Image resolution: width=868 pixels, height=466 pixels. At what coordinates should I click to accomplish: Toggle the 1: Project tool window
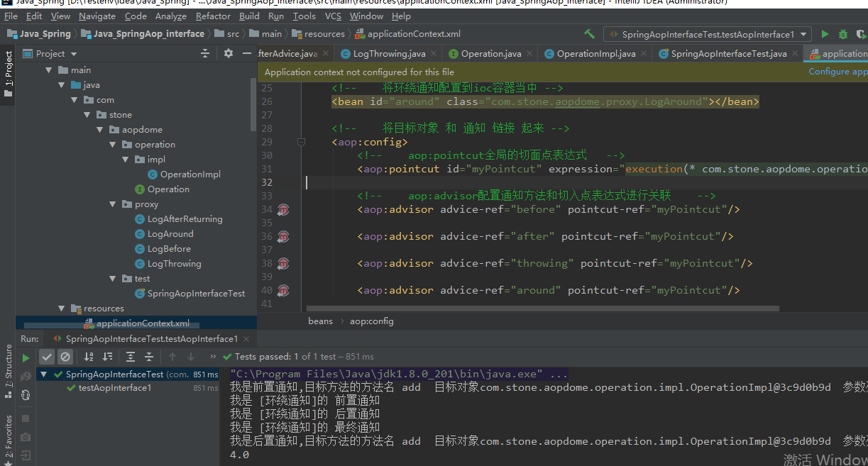click(x=8, y=74)
